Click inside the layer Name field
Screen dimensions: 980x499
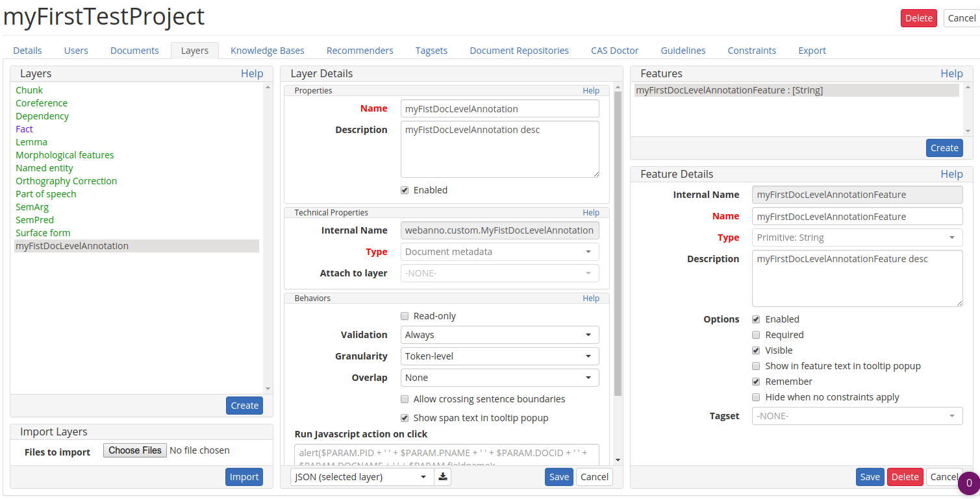[x=499, y=108]
